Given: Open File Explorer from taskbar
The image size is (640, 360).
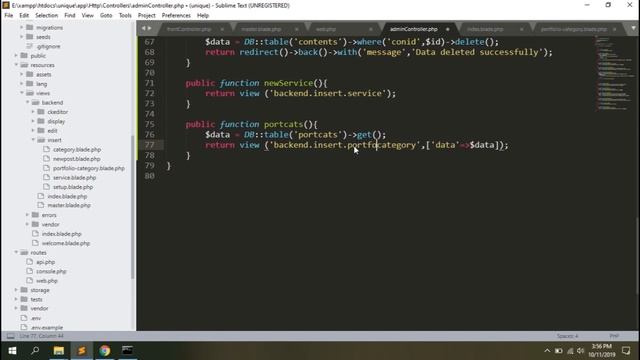Looking at the screenshot, I should (x=59, y=351).
